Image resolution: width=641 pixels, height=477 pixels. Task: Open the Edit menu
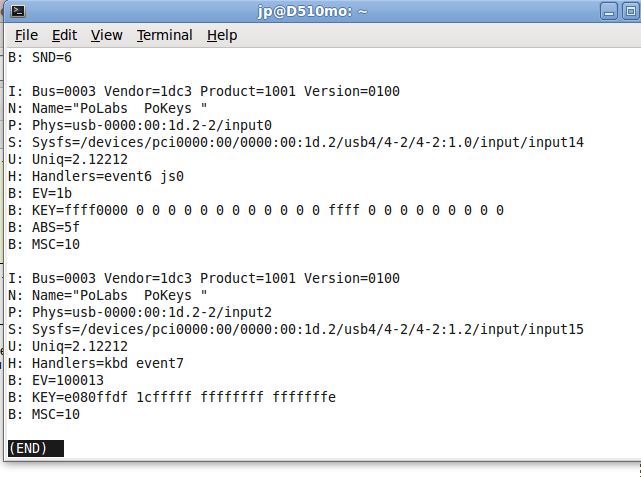(x=64, y=35)
